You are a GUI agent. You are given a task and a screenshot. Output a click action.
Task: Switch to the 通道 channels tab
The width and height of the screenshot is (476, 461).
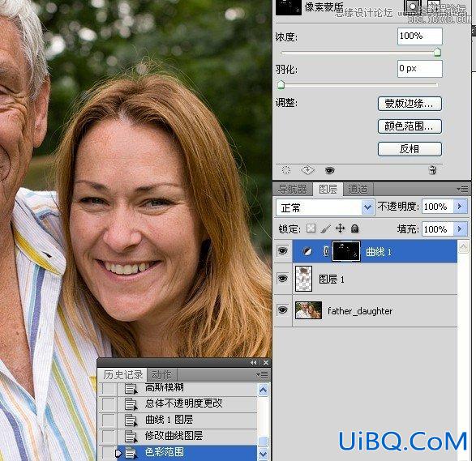(358, 190)
